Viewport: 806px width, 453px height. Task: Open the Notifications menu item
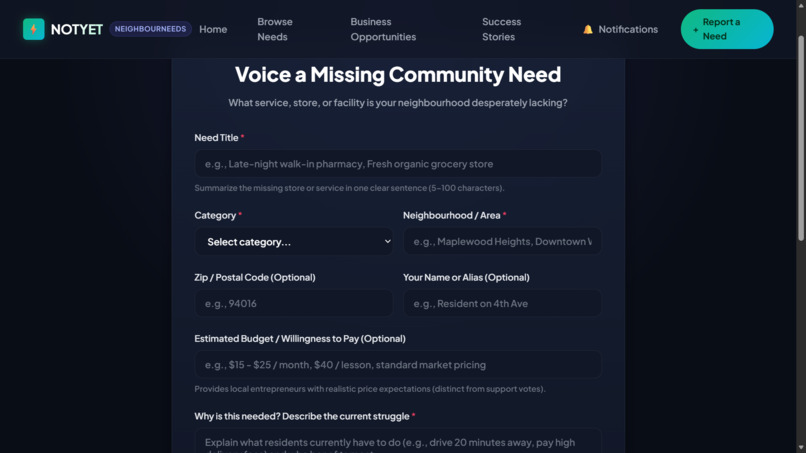coord(620,29)
